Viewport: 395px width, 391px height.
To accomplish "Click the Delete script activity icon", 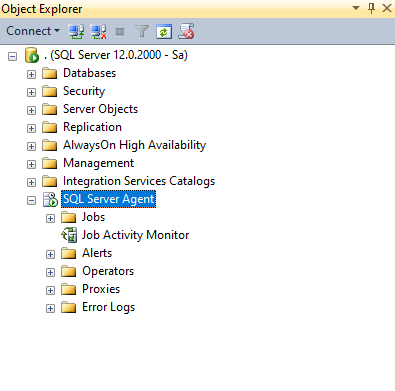I will (186, 31).
